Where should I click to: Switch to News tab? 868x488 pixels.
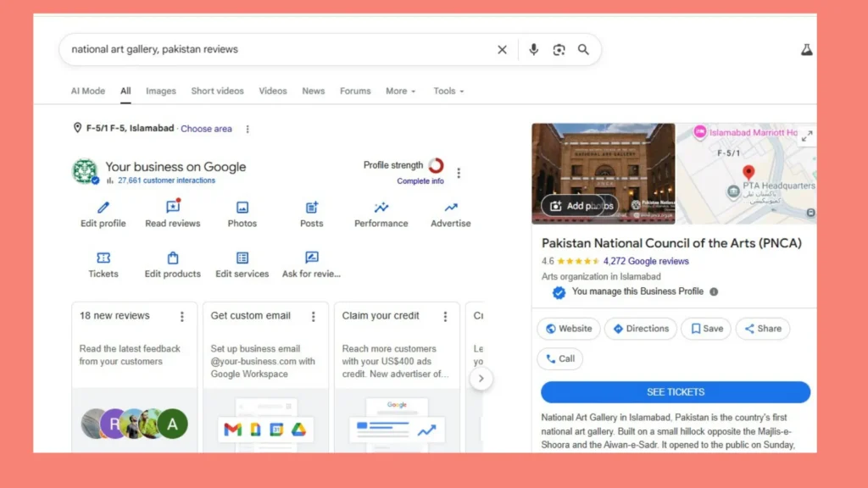[314, 91]
